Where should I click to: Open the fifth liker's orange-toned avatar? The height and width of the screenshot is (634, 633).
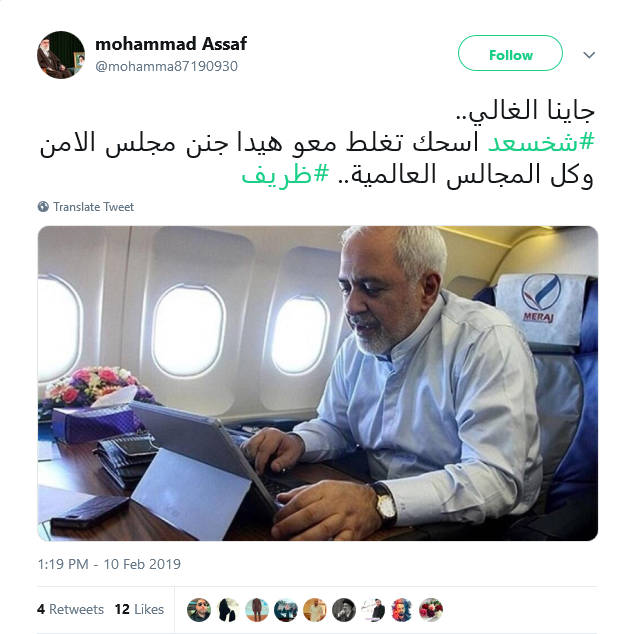coord(315,609)
